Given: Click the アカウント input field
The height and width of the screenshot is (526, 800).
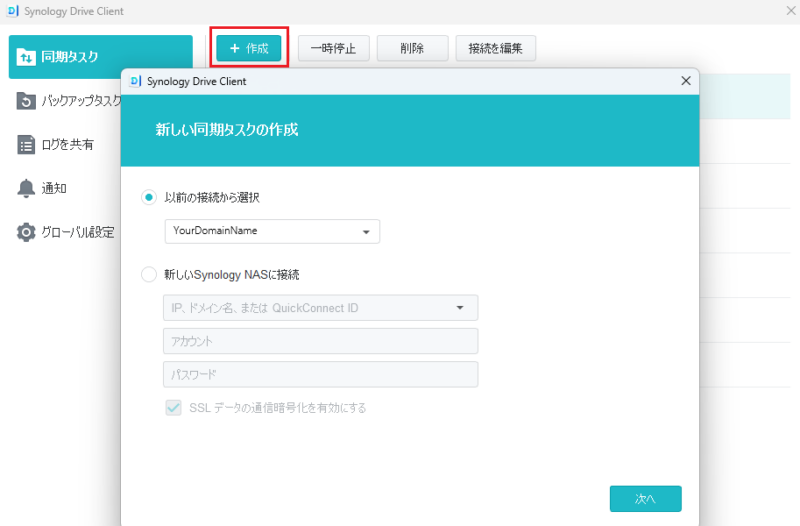Looking at the screenshot, I should 320,341.
